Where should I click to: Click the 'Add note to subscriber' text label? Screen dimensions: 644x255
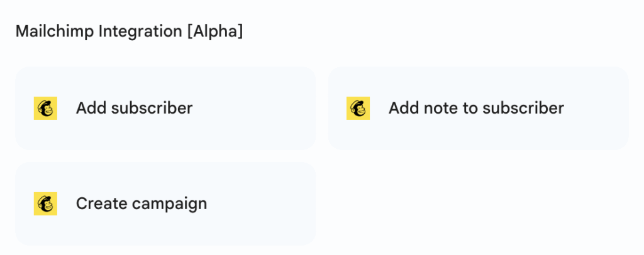point(476,108)
